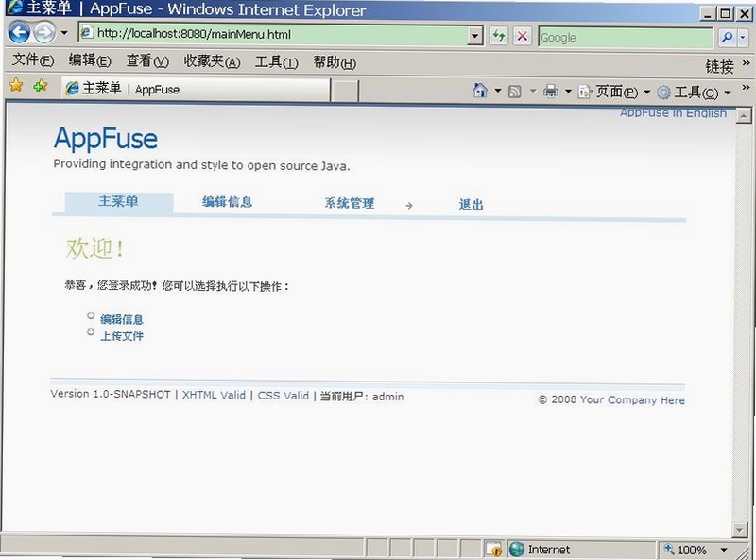The width and height of the screenshot is (756, 560).
Task: Expand the Print options dropdown arrow
Action: point(569,91)
